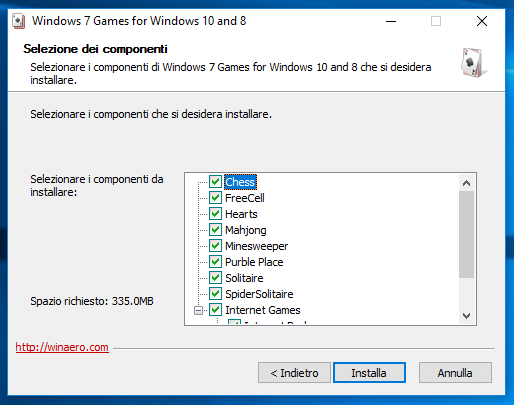Screen dimensions: 514x405
Task: Toggle the Minesweeper checkbox
Action: point(215,246)
